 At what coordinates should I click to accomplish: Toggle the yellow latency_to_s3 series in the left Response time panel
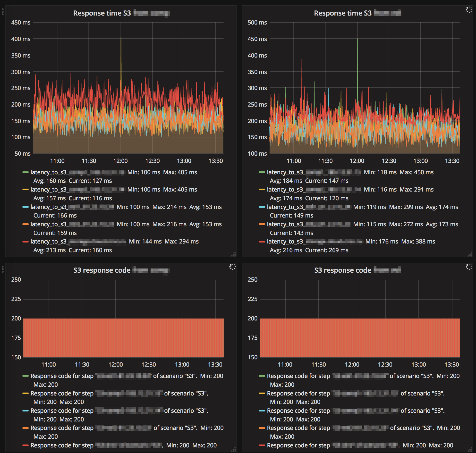coord(78,190)
